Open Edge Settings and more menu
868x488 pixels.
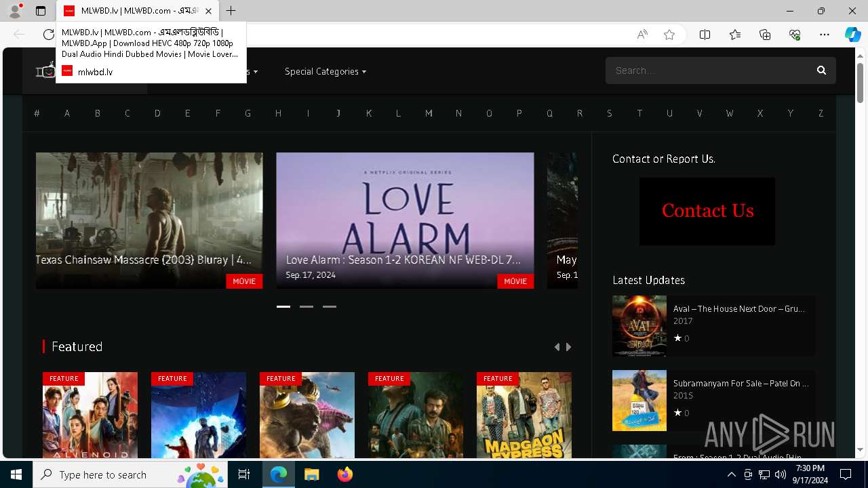click(825, 35)
